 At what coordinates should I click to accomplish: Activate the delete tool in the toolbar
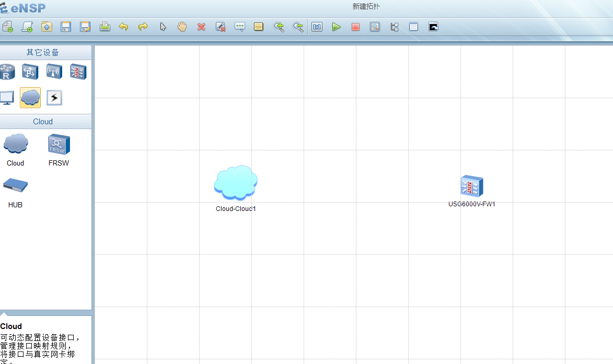coord(201,27)
